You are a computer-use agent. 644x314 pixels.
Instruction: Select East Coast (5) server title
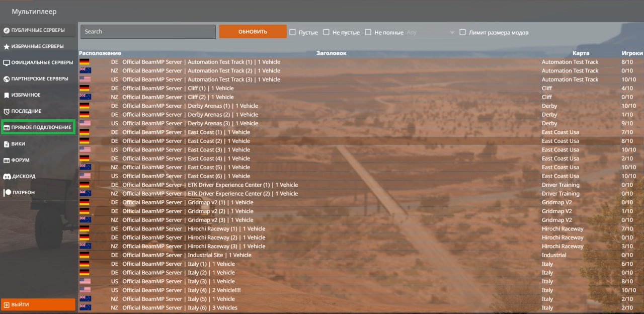point(186,167)
